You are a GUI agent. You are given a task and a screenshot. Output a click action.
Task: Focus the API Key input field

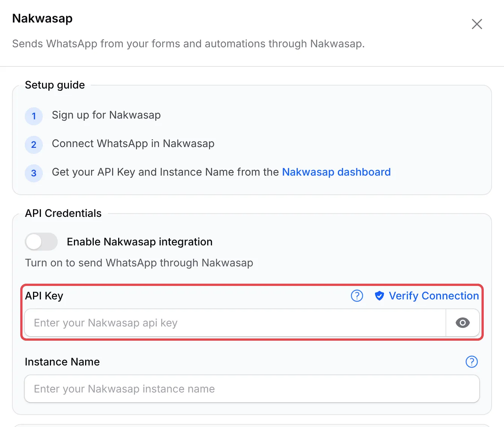click(x=235, y=323)
